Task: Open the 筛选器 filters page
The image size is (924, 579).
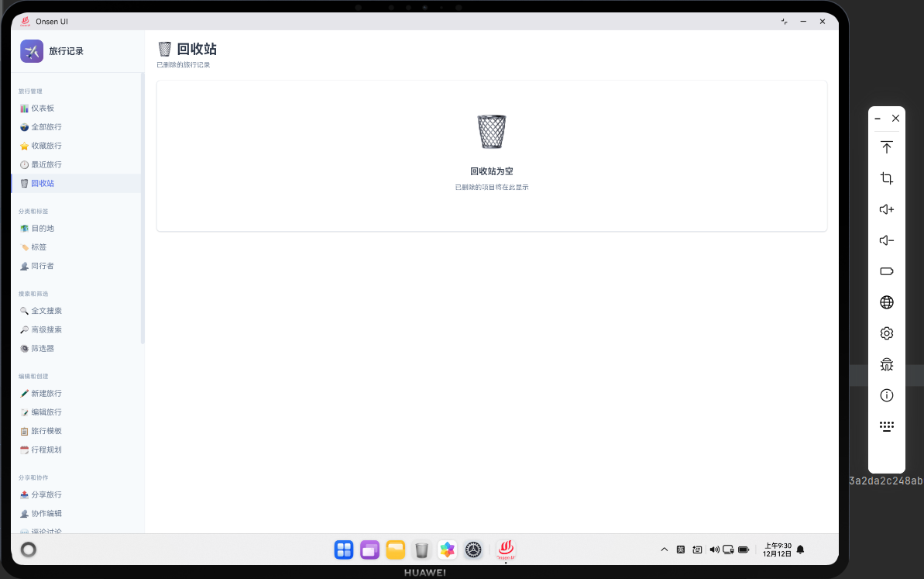Action: [x=43, y=348]
